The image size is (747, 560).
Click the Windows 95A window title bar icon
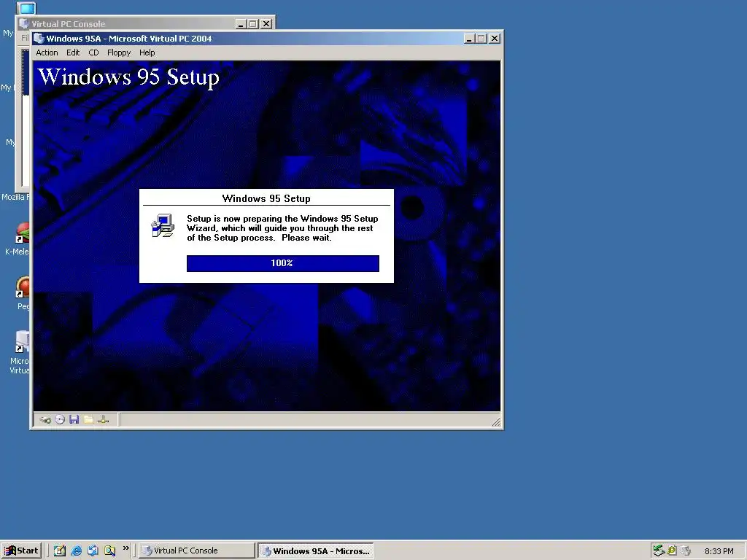tap(39, 39)
